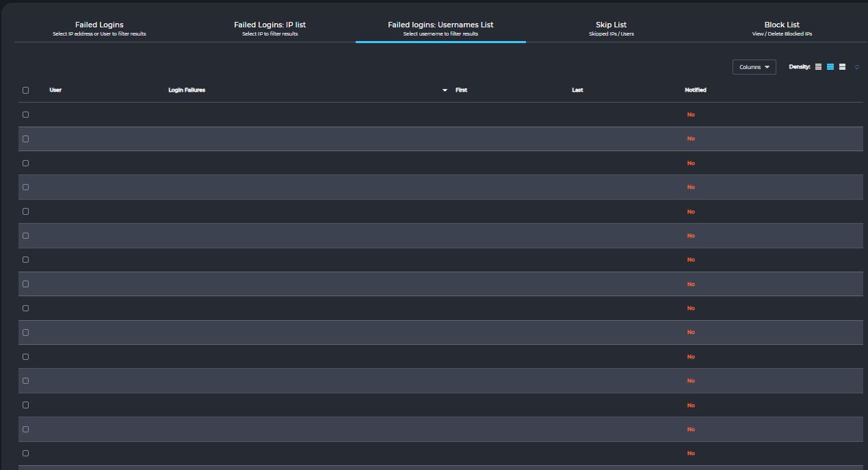Open the Failed Logins tab
868x470 pixels.
(99, 28)
